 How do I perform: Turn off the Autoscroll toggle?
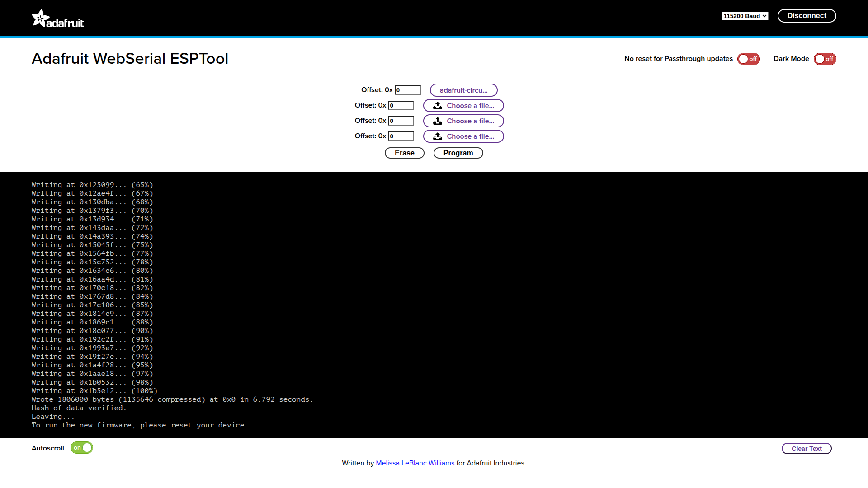pyautogui.click(x=82, y=448)
